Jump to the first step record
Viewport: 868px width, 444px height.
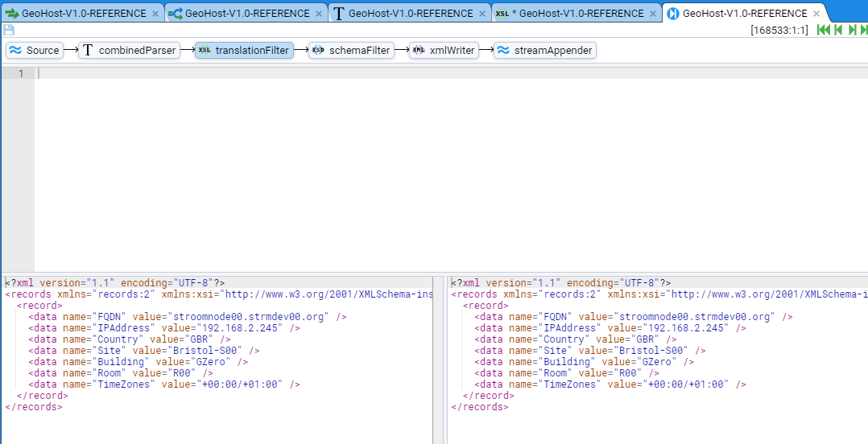(x=823, y=30)
